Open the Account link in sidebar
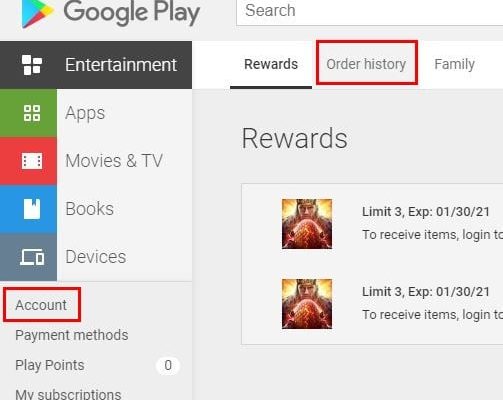The image size is (503, 400). point(41,305)
